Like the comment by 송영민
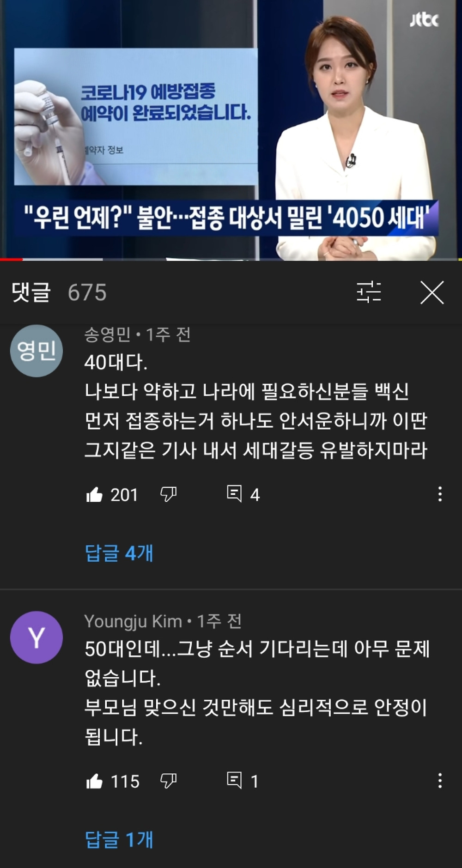The image size is (462, 868). [94, 495]
